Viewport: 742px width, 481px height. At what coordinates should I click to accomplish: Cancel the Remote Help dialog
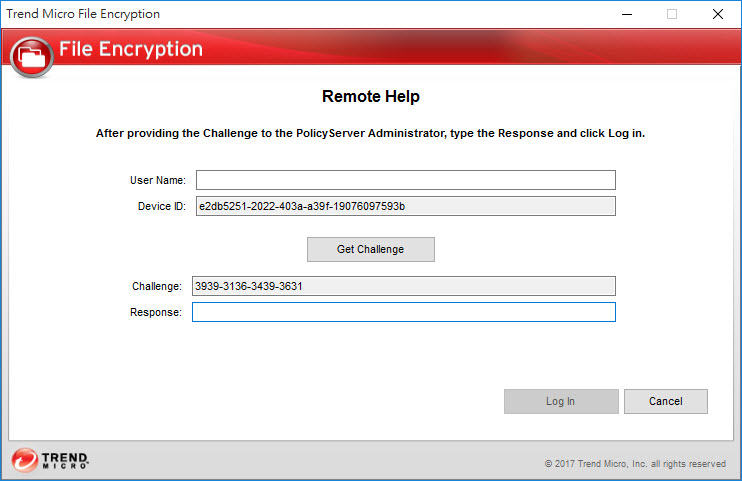[x=665, y=401]
